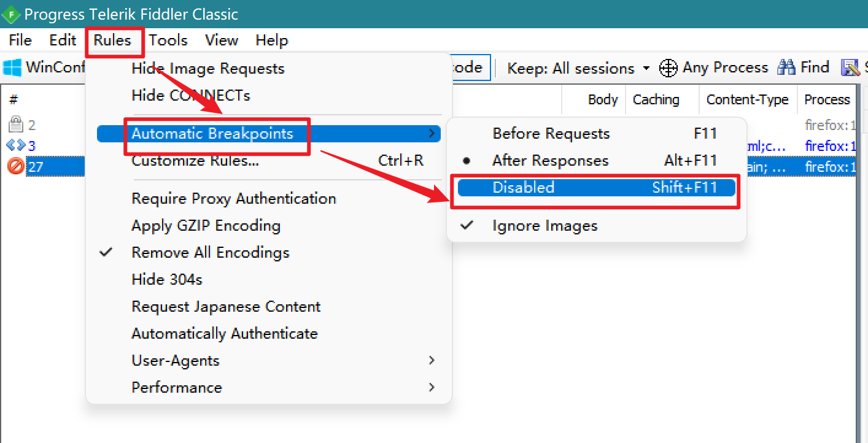Screen dimensions: 868x443
Task: Uncheck Ignore Images option
Action: pos(597,226)
